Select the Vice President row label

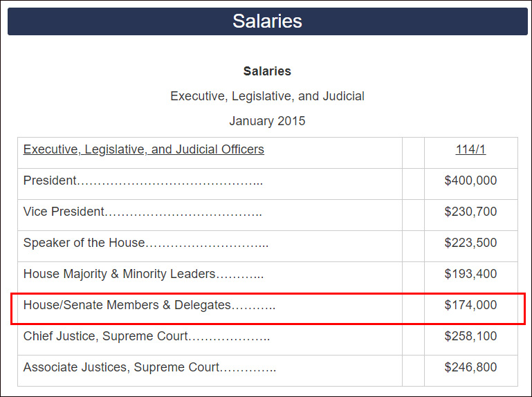pos(64,212)
